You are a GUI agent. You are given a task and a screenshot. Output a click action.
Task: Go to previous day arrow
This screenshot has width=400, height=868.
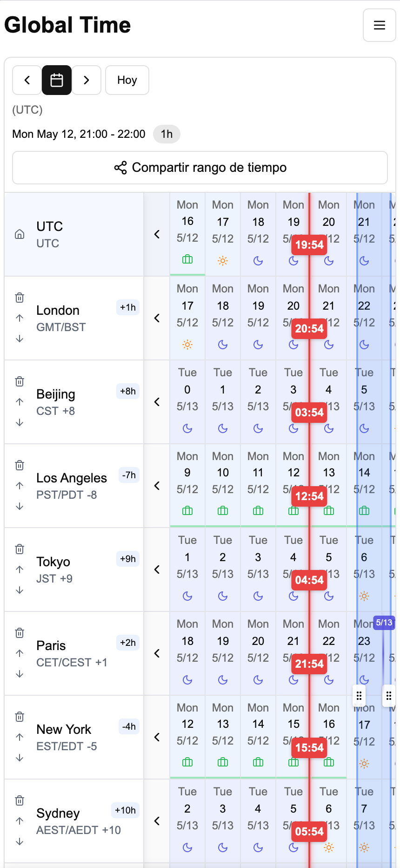click(27, 80)
